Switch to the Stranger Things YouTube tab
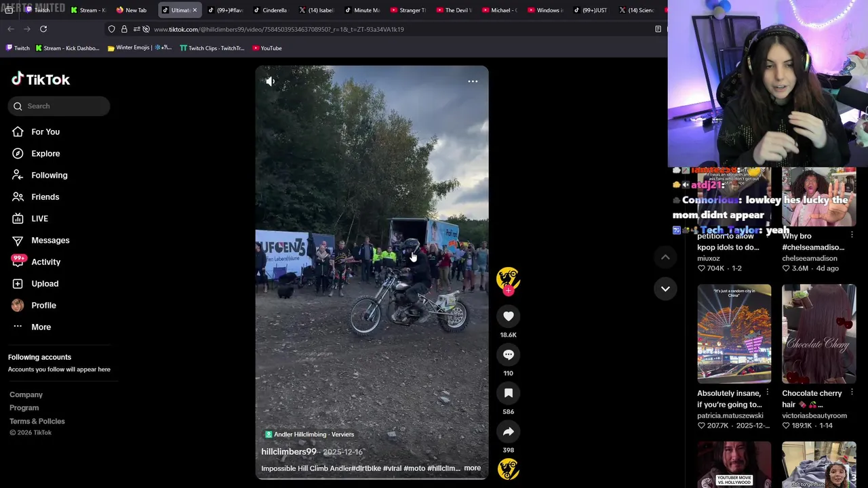The image size is (868, 488). coord(408,10)
